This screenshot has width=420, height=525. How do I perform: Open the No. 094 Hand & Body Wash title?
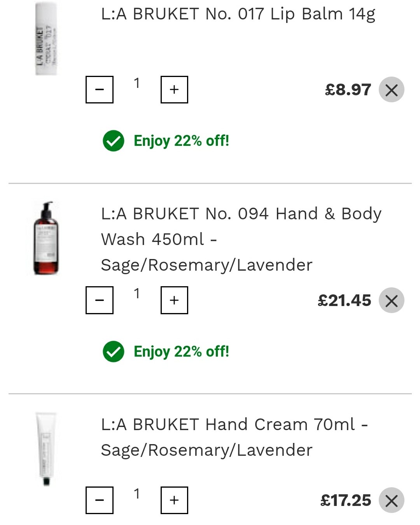coord(241,239)
